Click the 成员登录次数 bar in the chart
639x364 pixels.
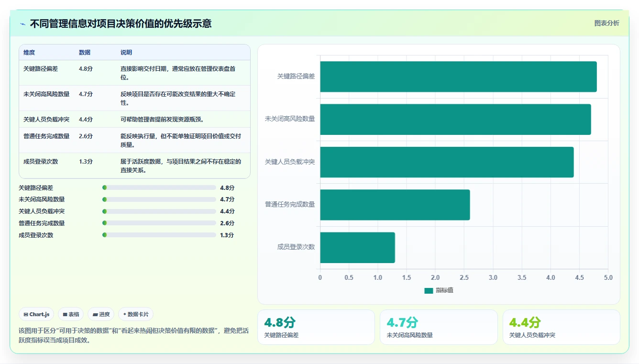coord(357,247)
